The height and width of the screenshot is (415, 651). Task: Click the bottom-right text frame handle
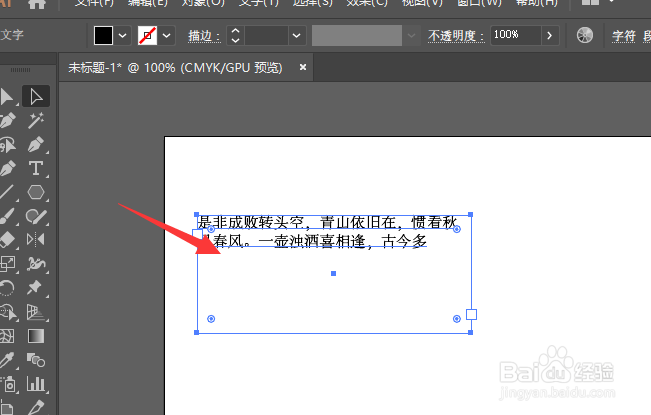[470, 332]
